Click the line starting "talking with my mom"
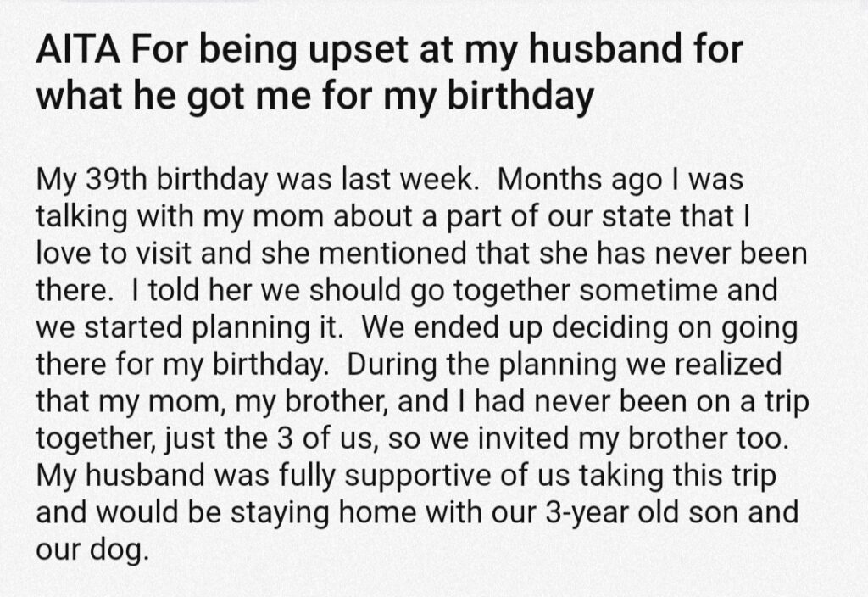The width and height of the screenshot is (868, 597). [x=392, y=216]
